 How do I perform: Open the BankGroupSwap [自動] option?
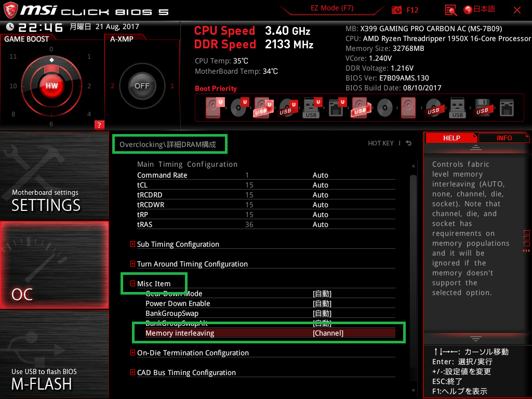point(270,313)
